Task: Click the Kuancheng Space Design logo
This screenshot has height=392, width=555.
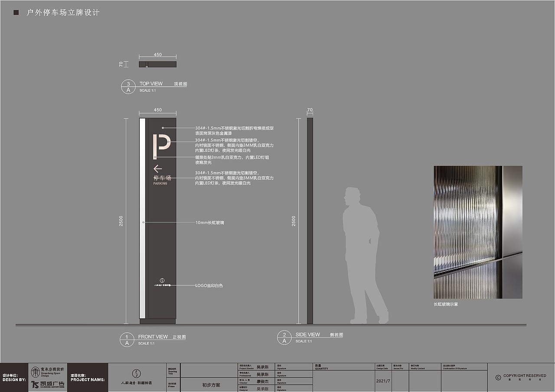Action: [48, 371]
